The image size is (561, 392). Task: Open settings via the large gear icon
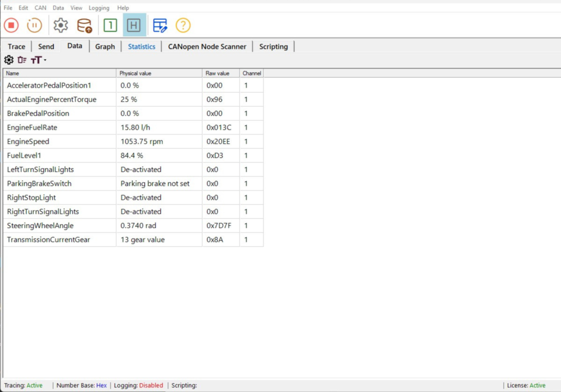coord(60,25)
